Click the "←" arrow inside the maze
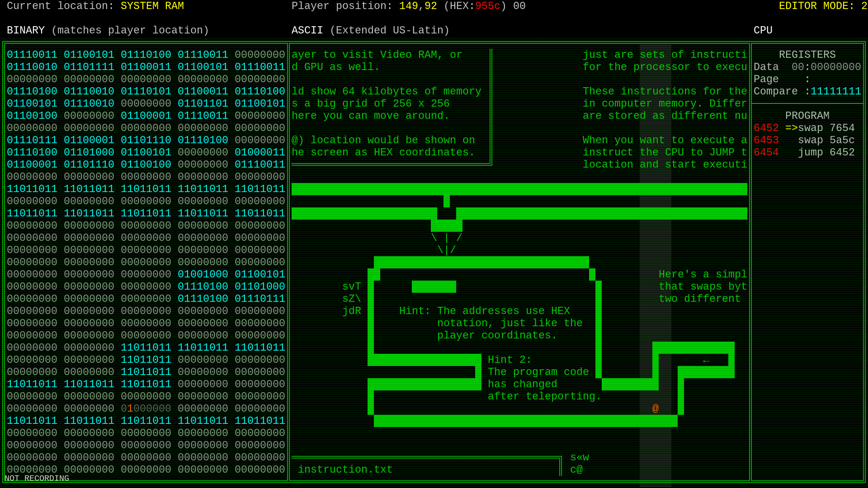This screenshot has height=488, width=868. tap(706, 361)
